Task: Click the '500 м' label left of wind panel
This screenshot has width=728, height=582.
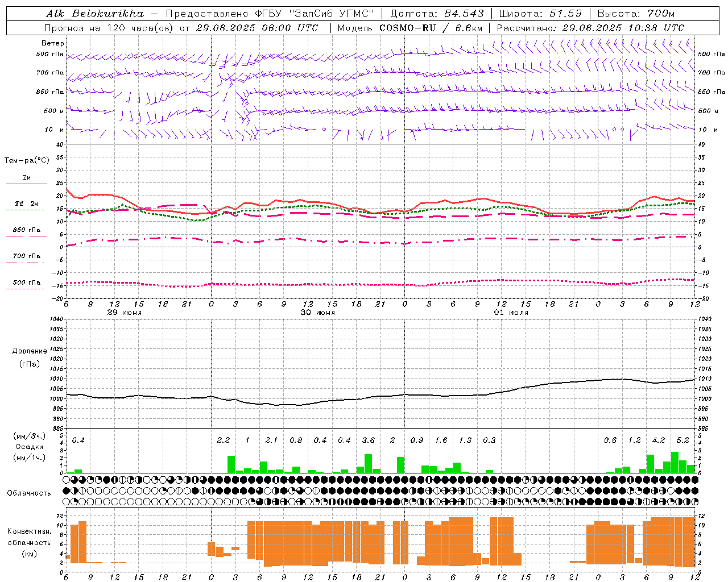Action: click(54, 111)
